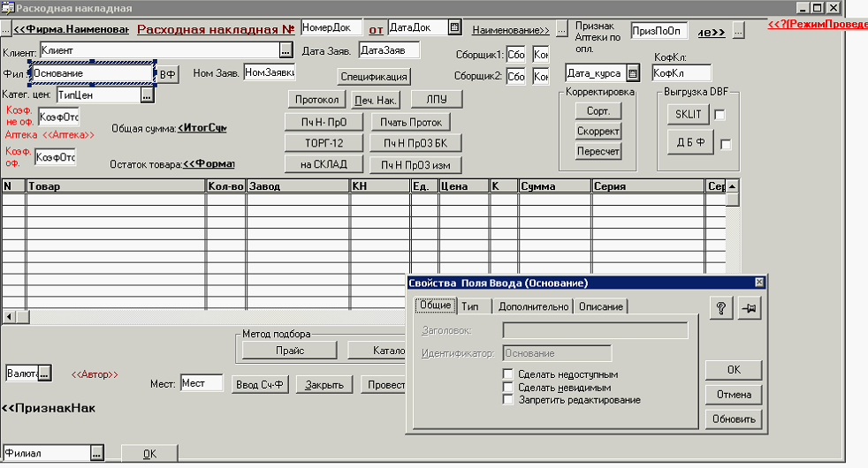Click the Наименование>> link
Screen dimensions: 868x468
pyautogui.click(x=510, y=30)
